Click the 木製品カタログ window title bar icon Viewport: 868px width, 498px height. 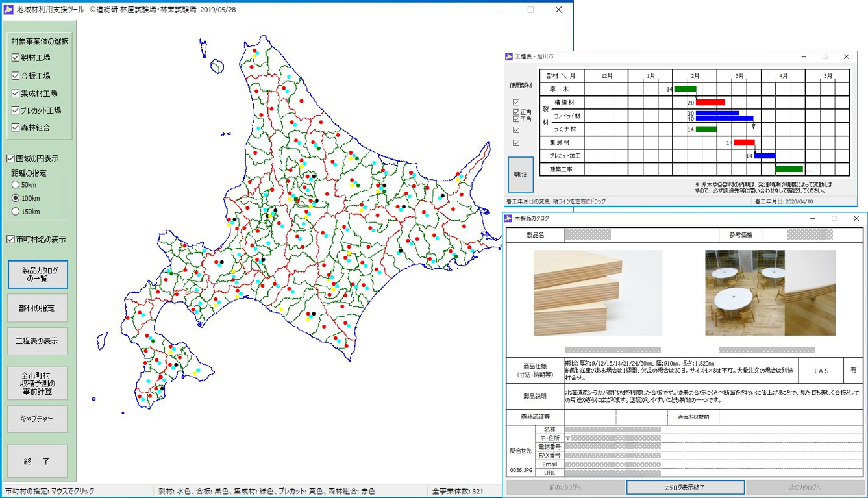tap(509, 219)
